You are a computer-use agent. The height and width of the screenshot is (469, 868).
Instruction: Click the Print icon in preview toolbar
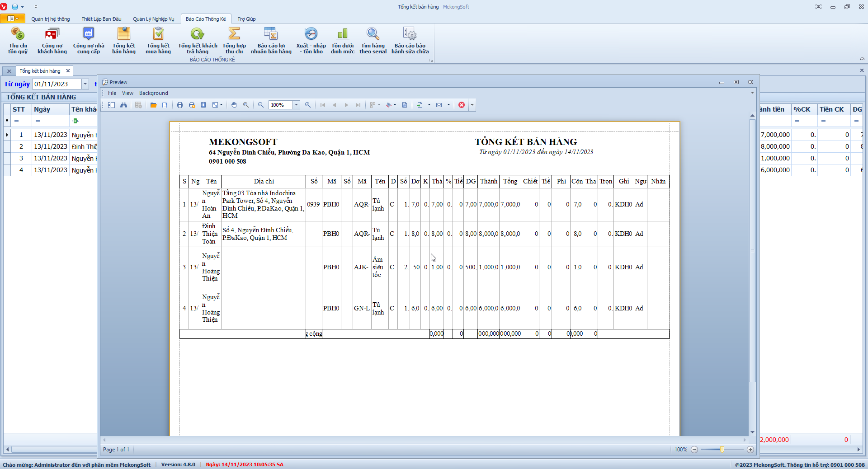click(x=180, y=105)
